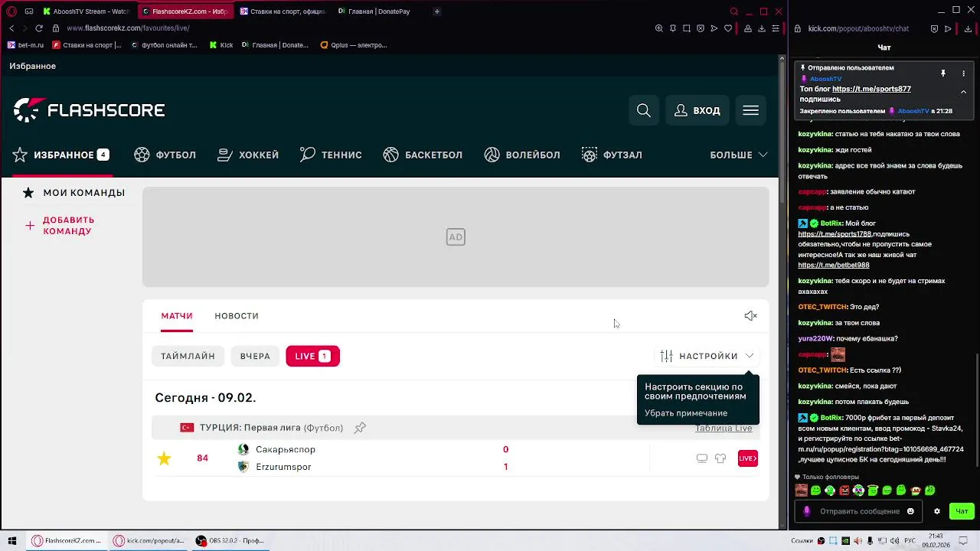Click the Отправить сообщение chat input

(x=859, y=511)
